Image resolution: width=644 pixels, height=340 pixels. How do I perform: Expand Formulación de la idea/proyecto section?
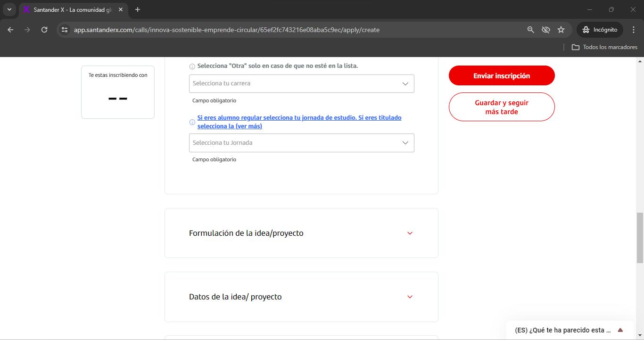click(301, 233)
